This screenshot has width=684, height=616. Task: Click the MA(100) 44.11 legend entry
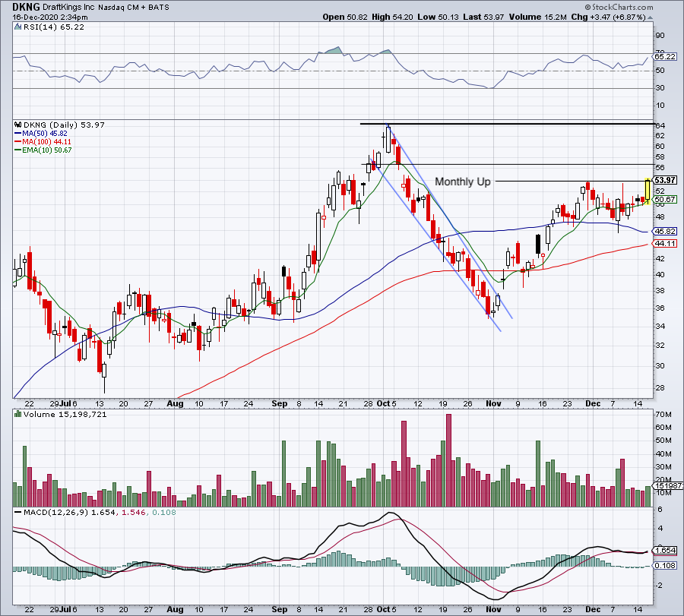click(x=46, y=142)
